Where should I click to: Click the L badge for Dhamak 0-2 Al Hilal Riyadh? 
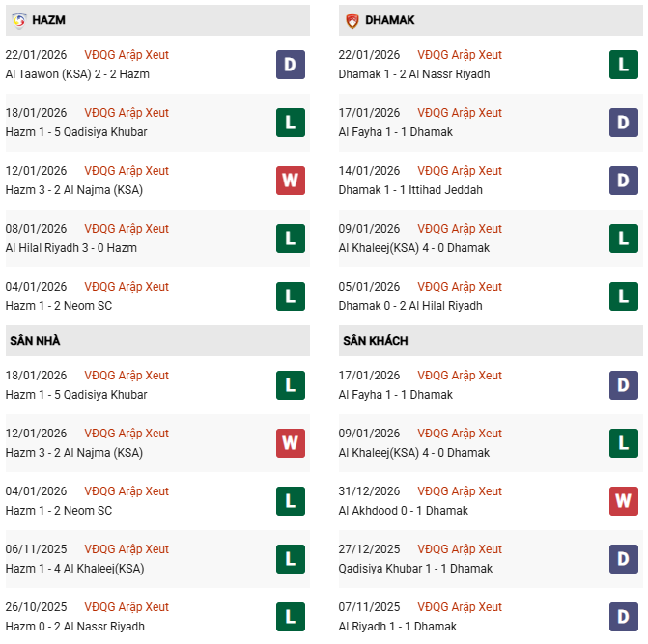[x=624, y=296]
